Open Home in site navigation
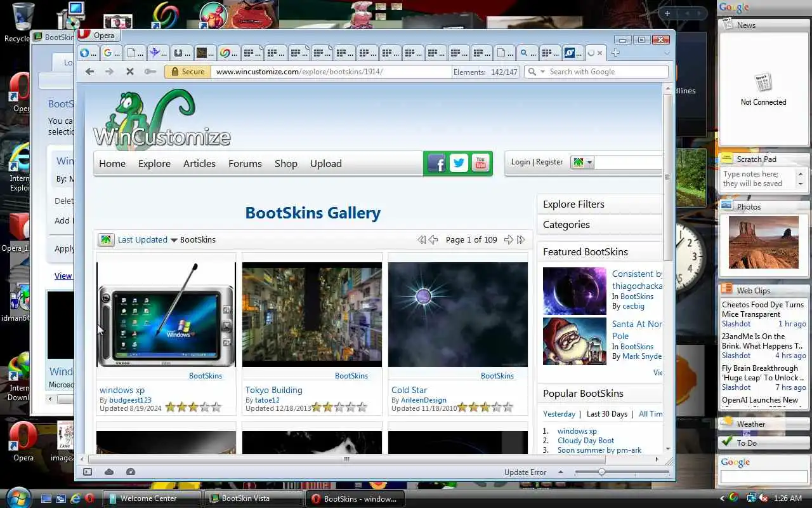The height and width of the screenshot is (508, 812). pos(112,163)
